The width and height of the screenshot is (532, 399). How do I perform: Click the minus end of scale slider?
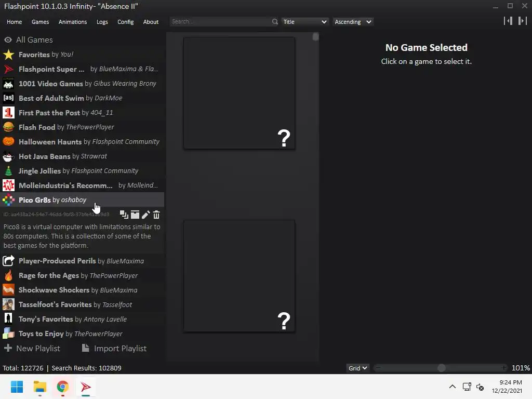378,368
